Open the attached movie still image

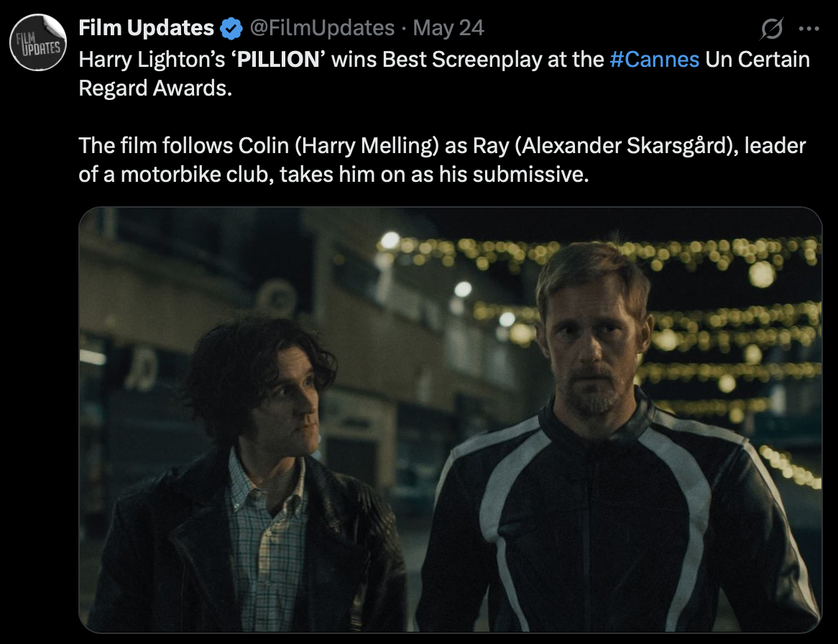[x=450, y=420]
